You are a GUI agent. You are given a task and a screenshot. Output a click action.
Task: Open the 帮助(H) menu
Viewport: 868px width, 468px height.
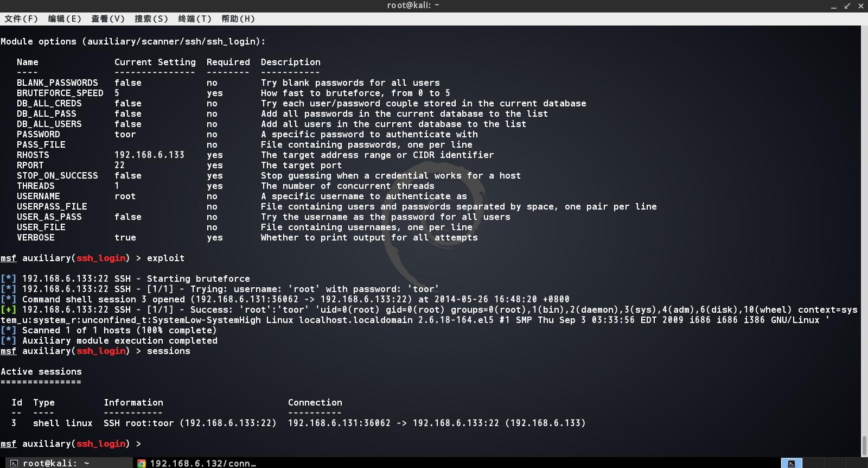(x=238, y=19)
